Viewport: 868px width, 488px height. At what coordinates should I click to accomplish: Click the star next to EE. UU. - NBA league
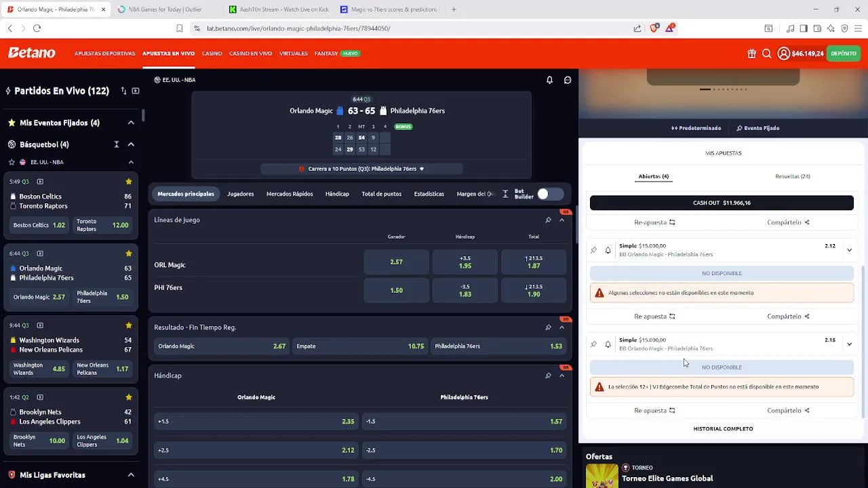pyautogui.click(x=12, y=162)
